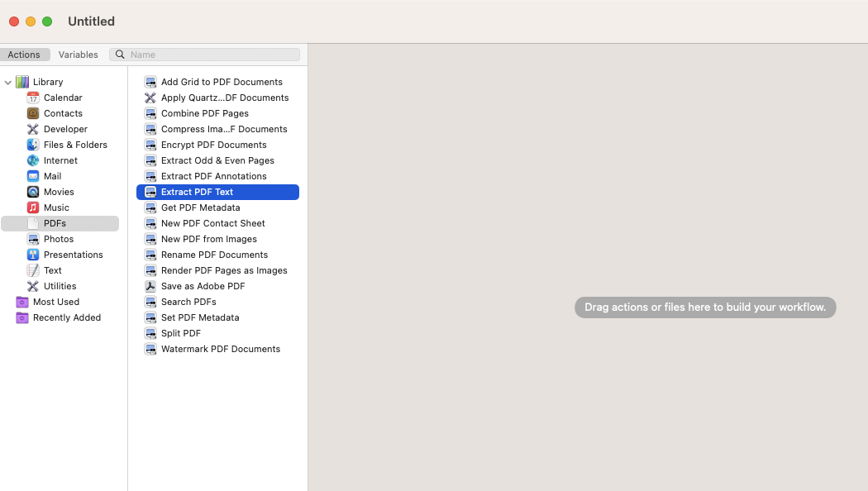The width and height of the screenshot is (868, 491).
Task: Select the Music category icon
Action: point(33,207)
